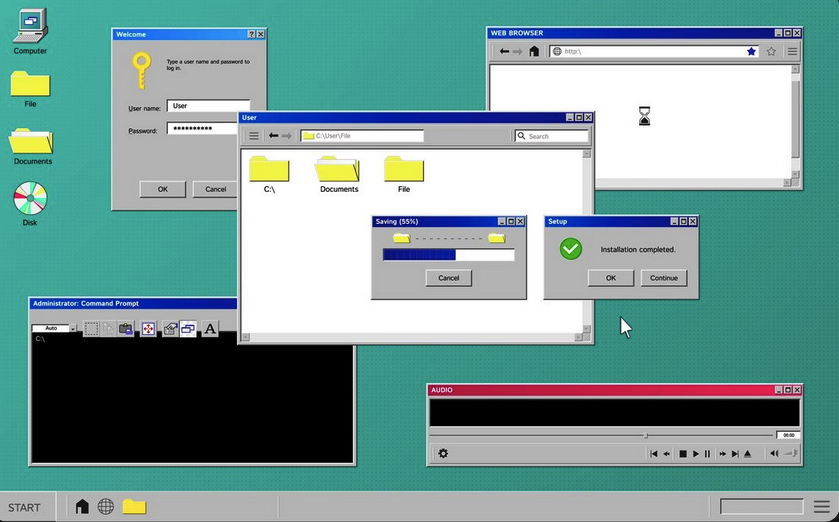
Task: Pause playback in the audio player
Action: [708, 453]
